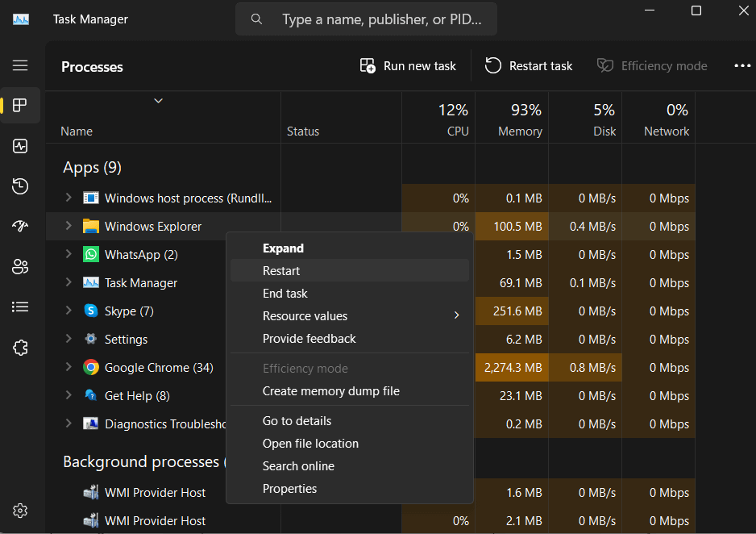Image resolution: width=756 pixels, height=534 pixels.
Task: Click the Run new task button
Action: coord(409,66)
